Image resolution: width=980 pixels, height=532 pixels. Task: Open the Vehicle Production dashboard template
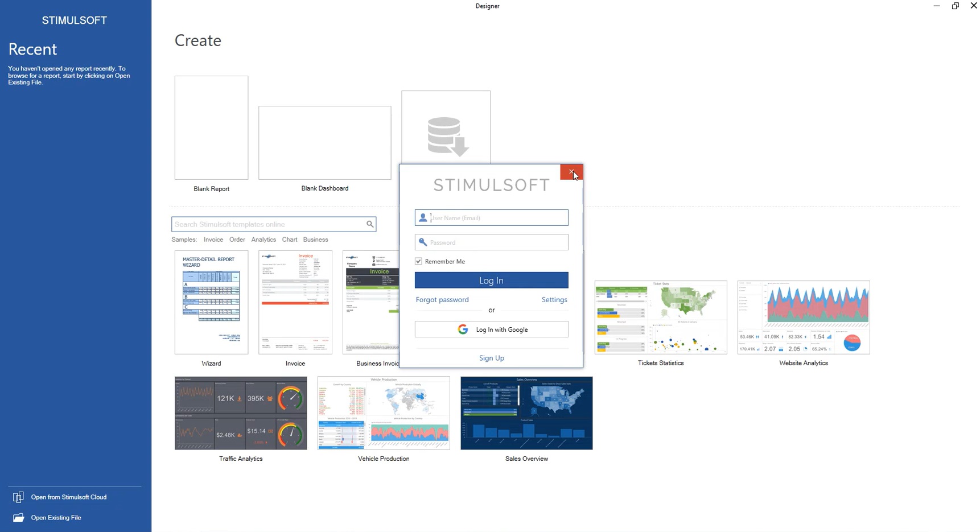(x=384, y=413)
